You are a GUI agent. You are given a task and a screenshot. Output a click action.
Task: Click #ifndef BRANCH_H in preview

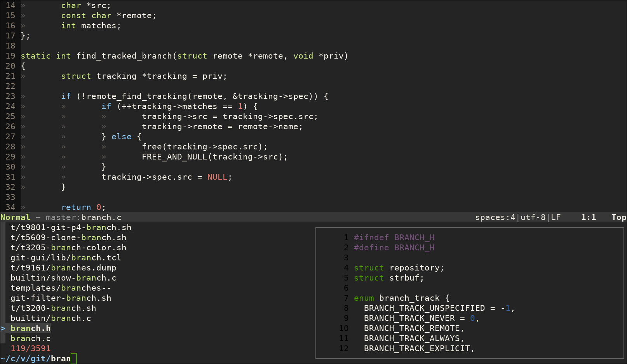(394, 237)
